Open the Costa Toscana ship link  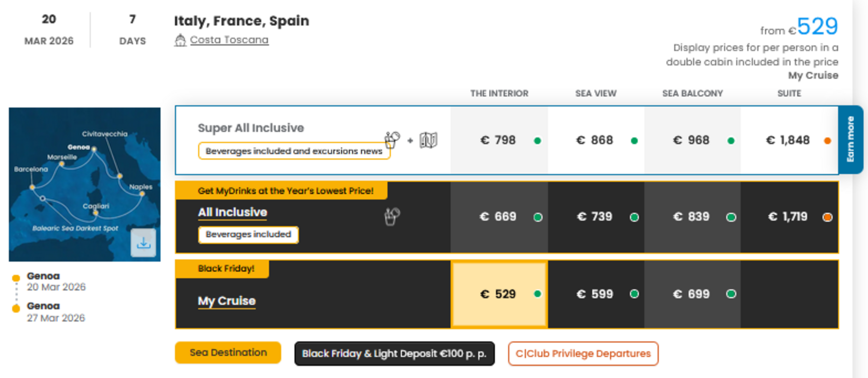tap(229, 40)
